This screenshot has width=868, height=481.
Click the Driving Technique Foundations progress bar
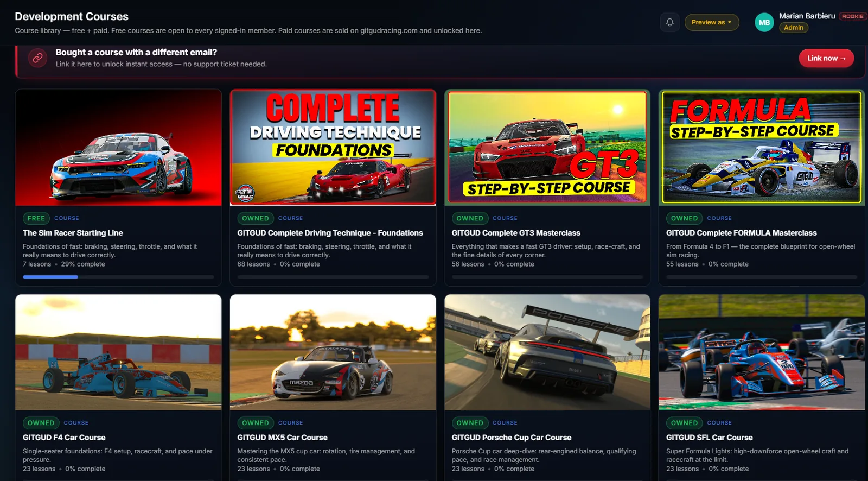pos(333,277)
